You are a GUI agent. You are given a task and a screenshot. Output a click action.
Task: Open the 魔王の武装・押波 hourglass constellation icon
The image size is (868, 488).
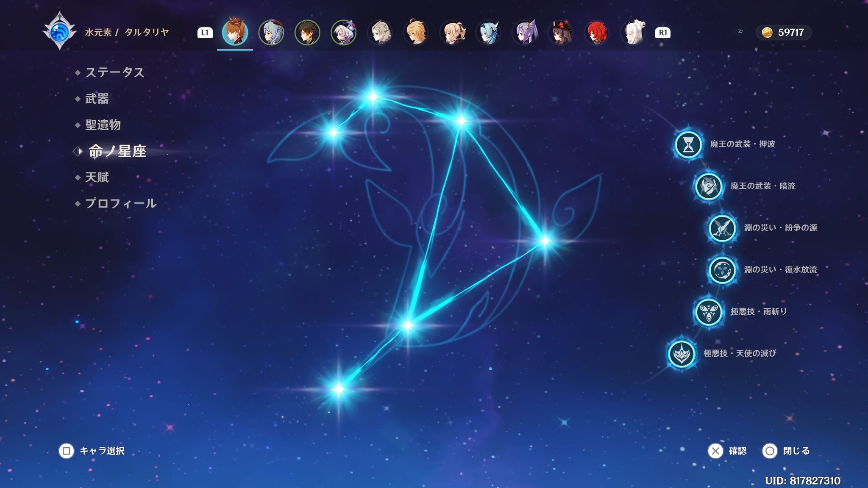[x=688, y=144]
